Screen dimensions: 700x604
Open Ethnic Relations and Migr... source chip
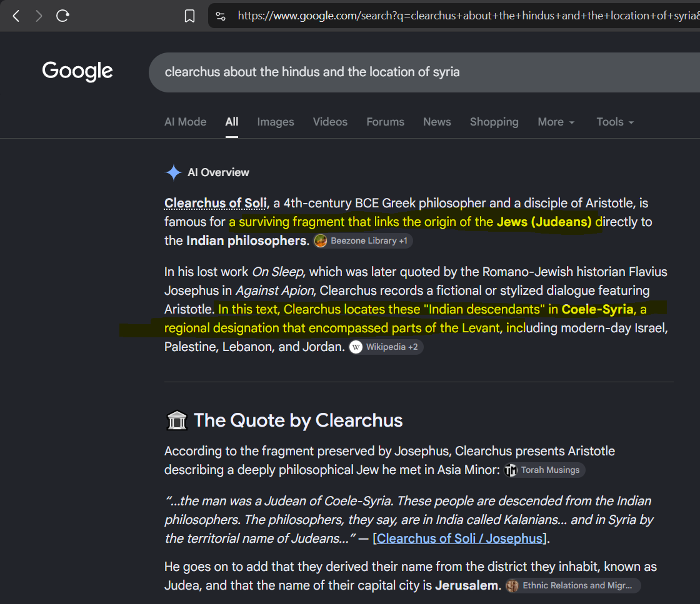(x=572, y=585)
